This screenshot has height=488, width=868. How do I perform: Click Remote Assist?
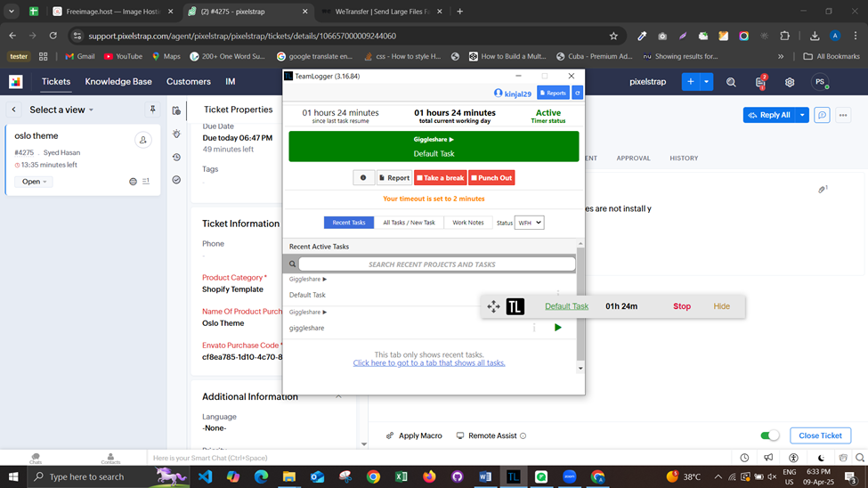pos(491,435)
